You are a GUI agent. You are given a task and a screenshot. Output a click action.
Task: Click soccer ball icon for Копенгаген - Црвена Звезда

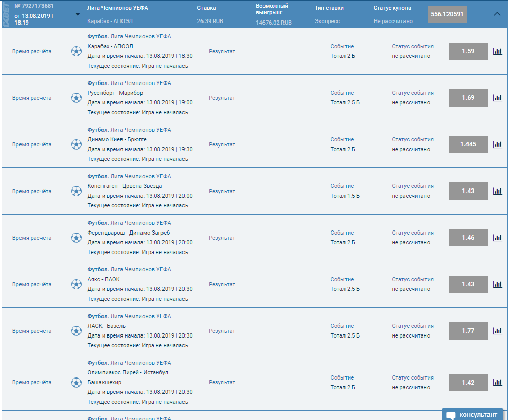click(x=76, y=191)
